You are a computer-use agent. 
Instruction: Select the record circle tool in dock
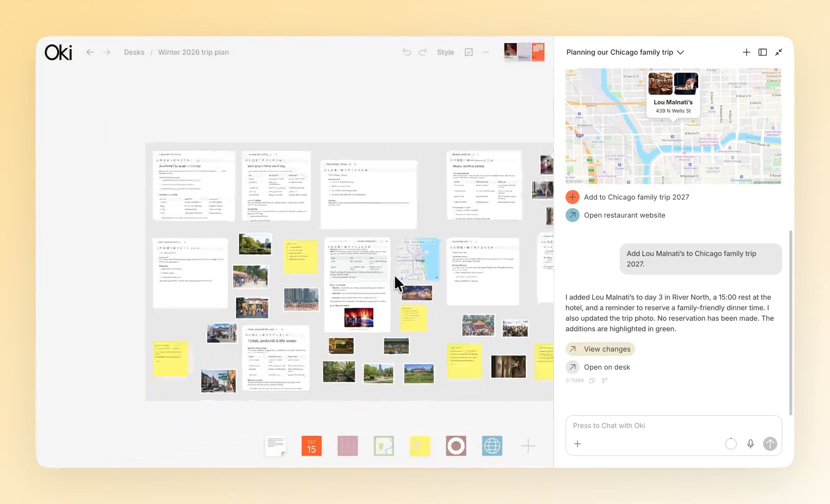pyautogui.click(x=456, y=446)
